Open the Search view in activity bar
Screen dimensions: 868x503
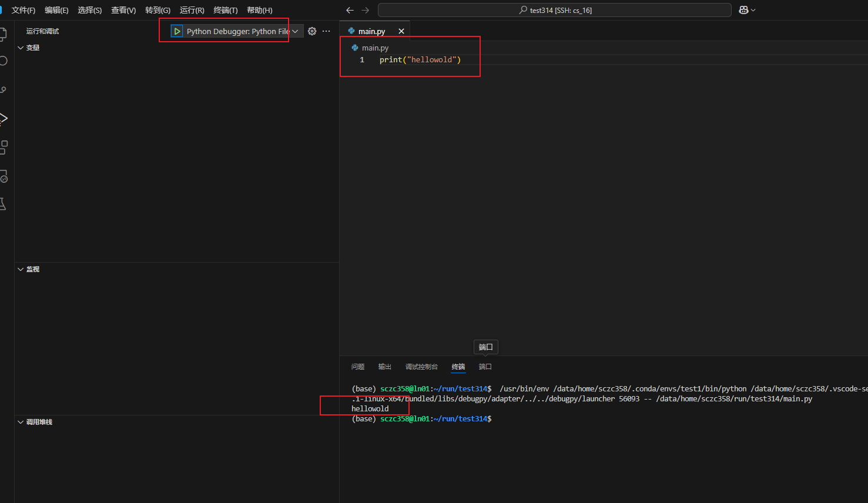(x=3, y=61)
